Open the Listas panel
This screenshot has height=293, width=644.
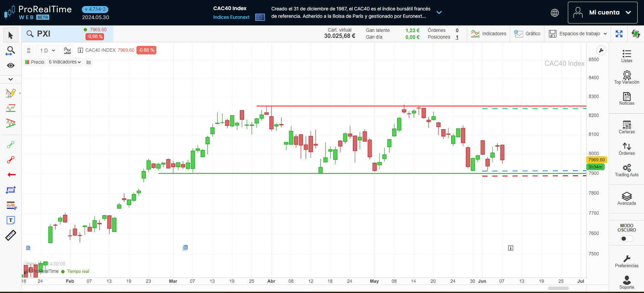(x=626, y=56)
